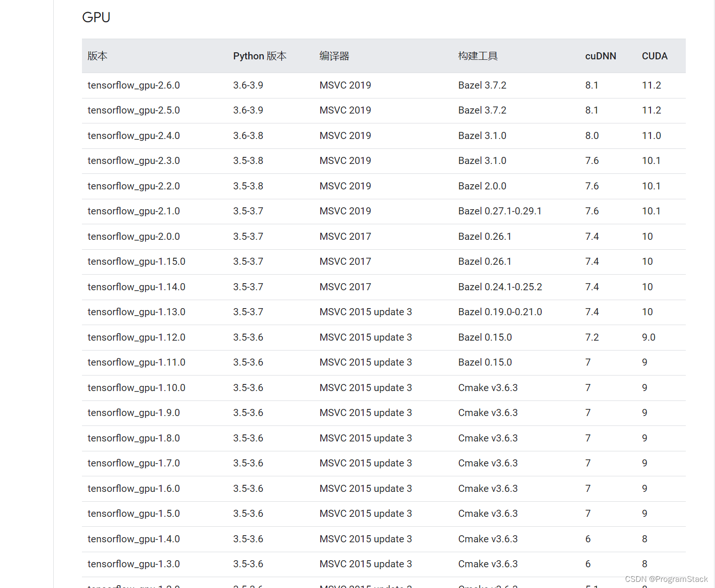715x588 pixels.
Task: Select the tensorflow_gpu-1.11.0 cell
Action: 137,362
